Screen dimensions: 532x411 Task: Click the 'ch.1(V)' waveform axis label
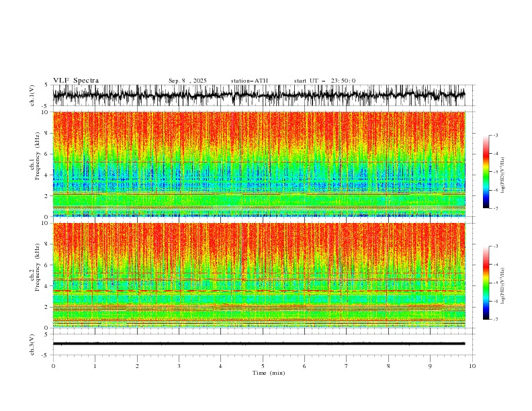pos(32,95)
